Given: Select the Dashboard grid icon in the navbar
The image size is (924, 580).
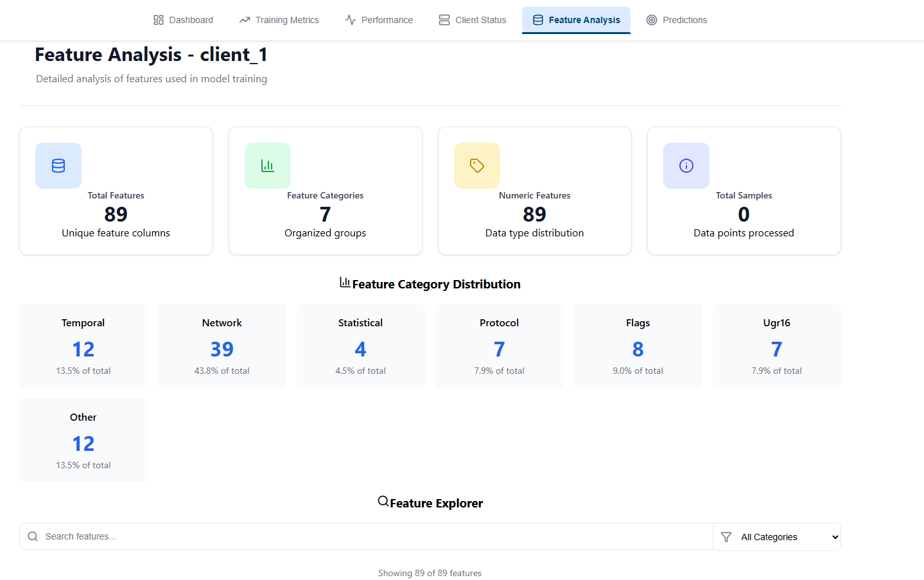Looking at the screenshot, I should click(x=158, y=20).
